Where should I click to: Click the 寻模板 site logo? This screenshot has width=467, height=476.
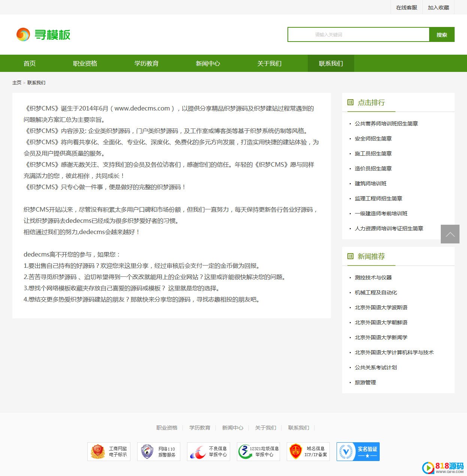click(x=43, y=34)
